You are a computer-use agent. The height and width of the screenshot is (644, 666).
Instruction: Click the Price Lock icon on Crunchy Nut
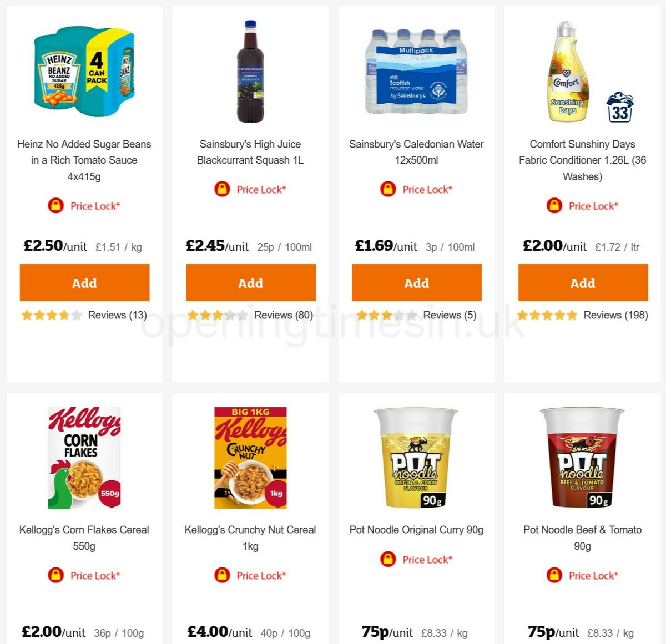point(222,575)
